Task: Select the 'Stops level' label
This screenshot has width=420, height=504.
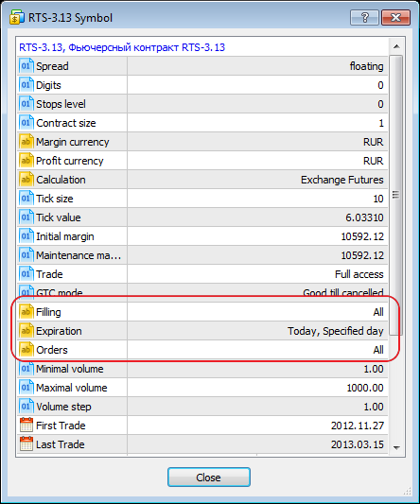Action: tap(61, 104)
